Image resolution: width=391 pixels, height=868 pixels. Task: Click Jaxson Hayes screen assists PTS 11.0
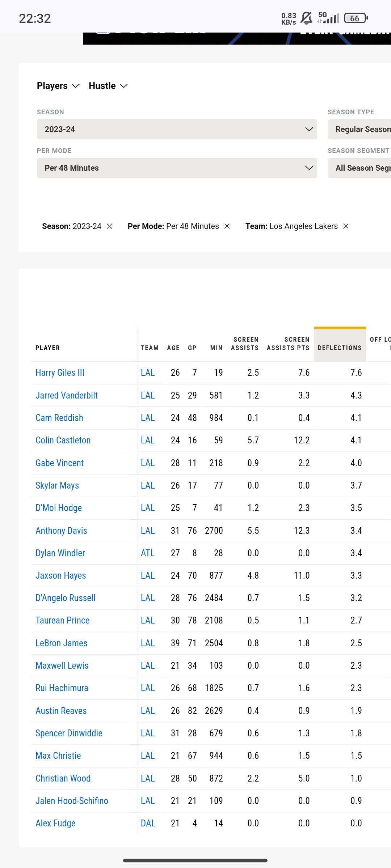(302, 575)
